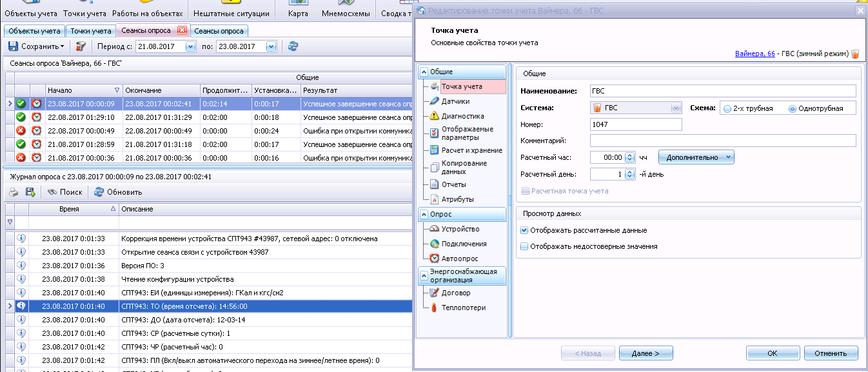This screenshot has width=868, height=372.
Task: Open Карта in the top ribbon
Action: pos(298,9)
